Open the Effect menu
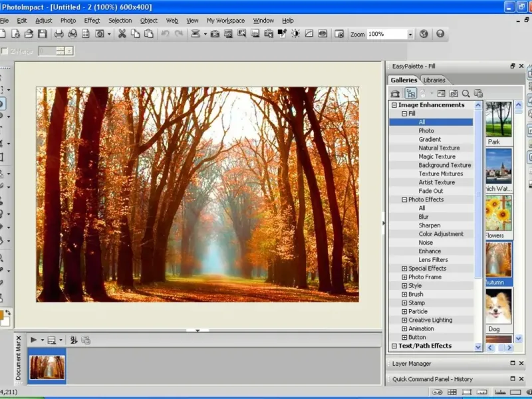 point(92,21)
